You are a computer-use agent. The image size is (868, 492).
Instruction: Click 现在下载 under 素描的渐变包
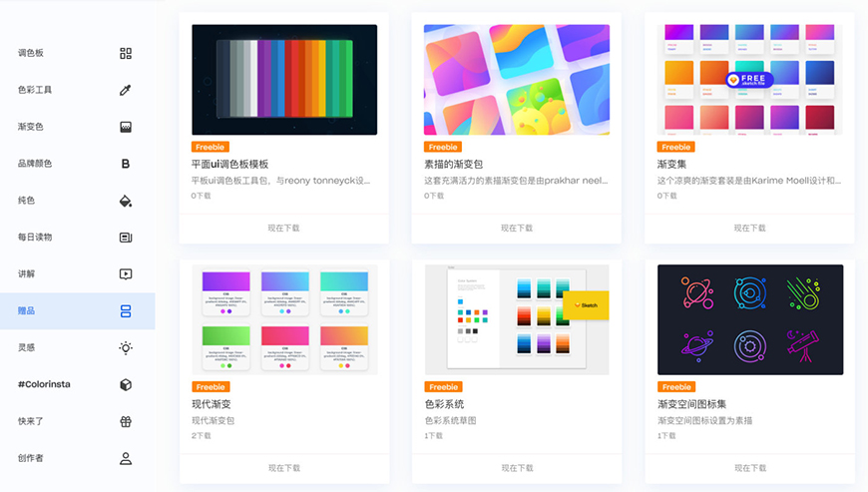tap(517, 228)
